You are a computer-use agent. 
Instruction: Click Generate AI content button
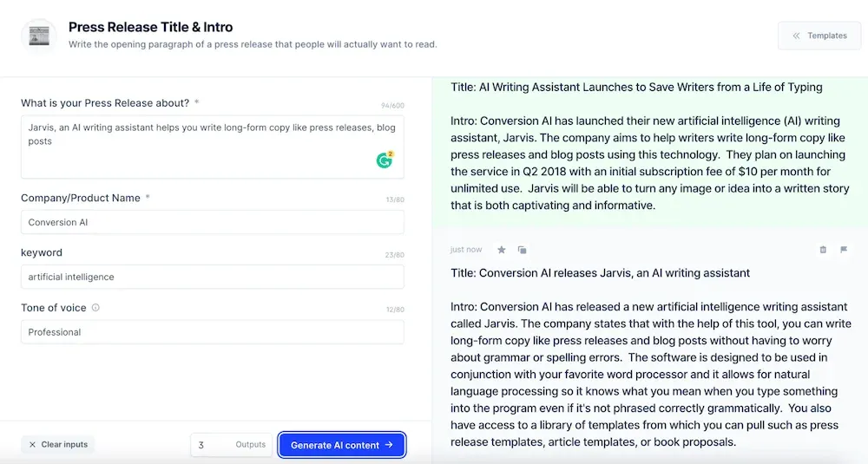pos(341,445)
